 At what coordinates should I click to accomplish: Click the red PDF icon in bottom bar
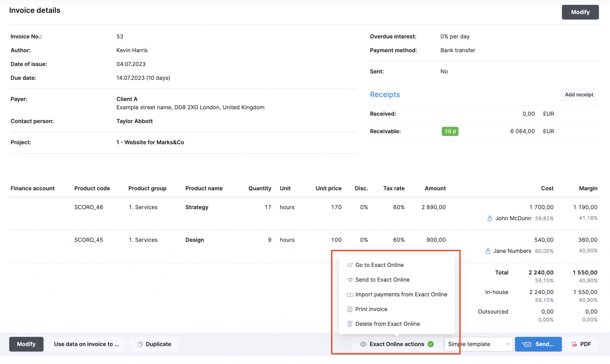point(574,344)
